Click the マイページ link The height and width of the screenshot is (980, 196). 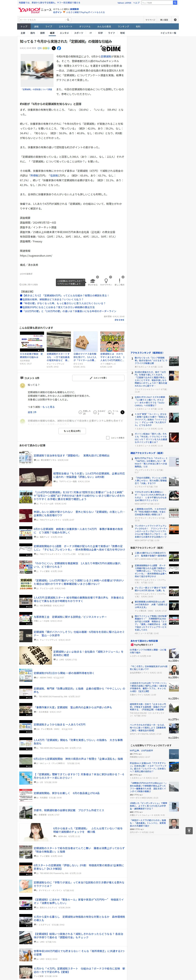(150, 20)
